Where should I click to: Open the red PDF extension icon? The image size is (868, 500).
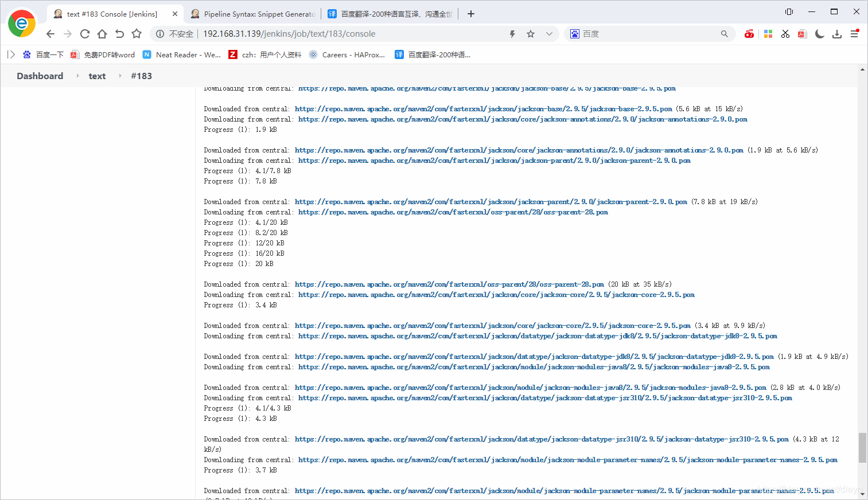[x=803, y=34]
